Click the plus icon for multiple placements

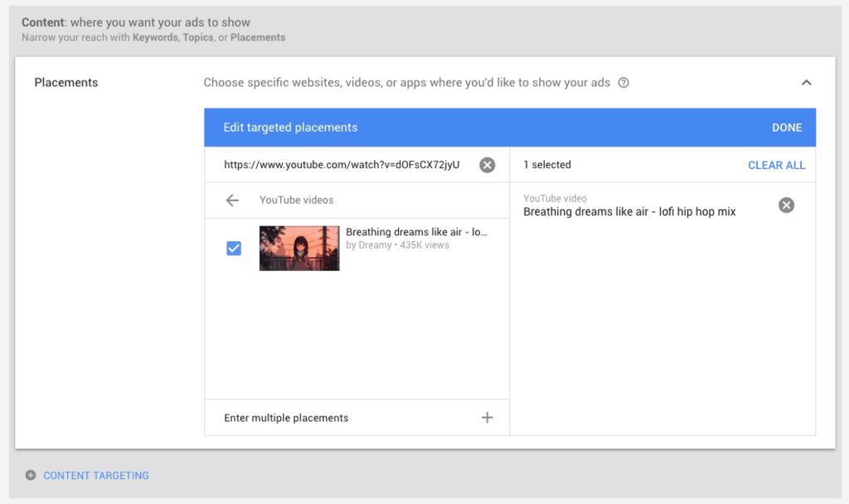point(487,418)
